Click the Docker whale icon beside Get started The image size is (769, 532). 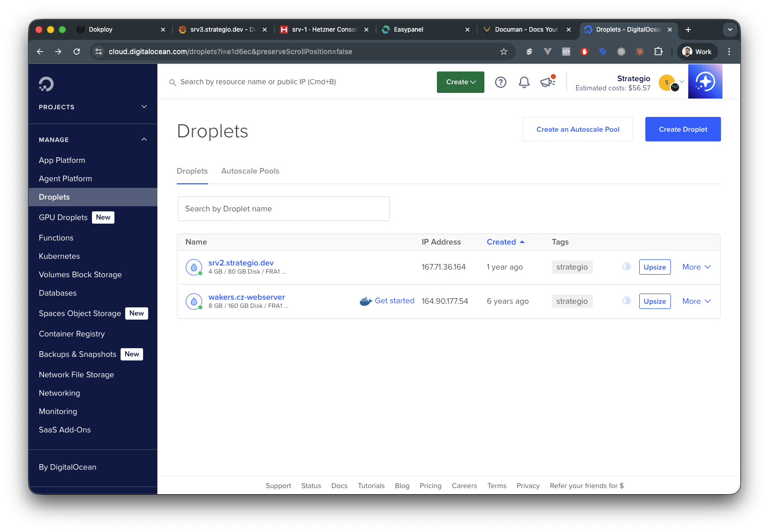tap(365, 301)
